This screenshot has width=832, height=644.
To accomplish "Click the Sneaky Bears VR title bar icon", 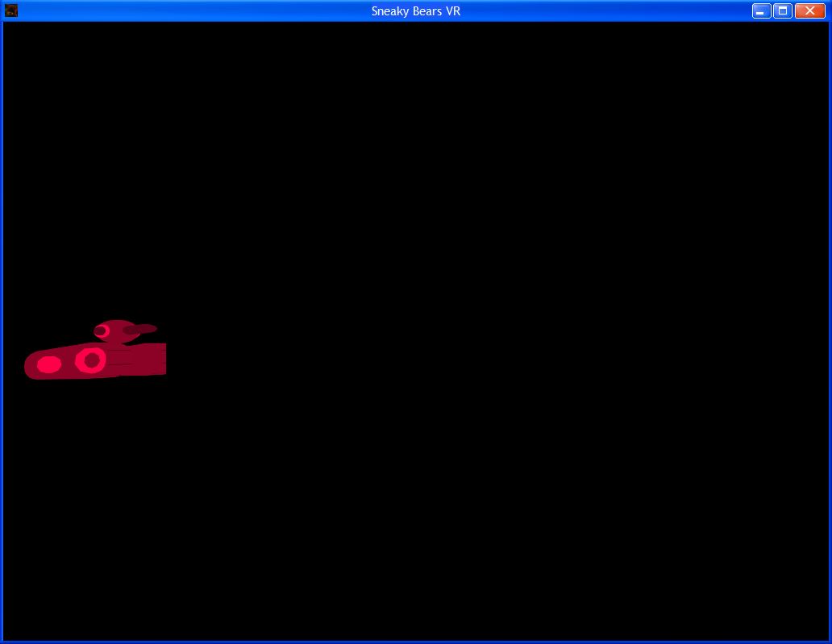I will pos(11,10).
